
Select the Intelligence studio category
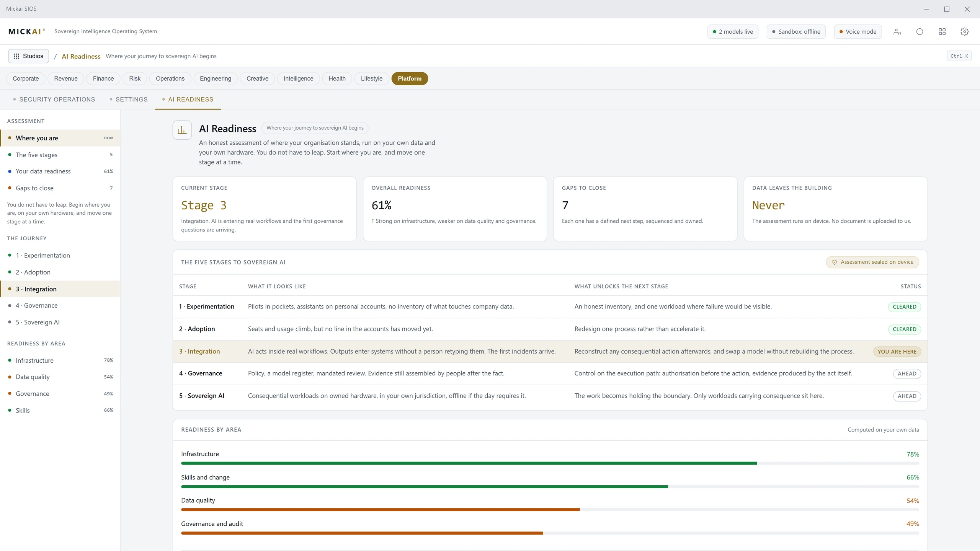[299, 78]
